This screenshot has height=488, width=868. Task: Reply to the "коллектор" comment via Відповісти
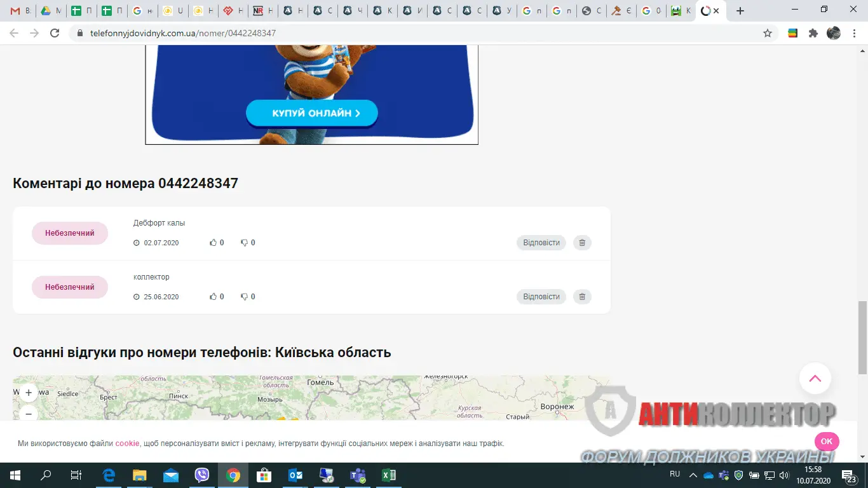pos(541,296)
